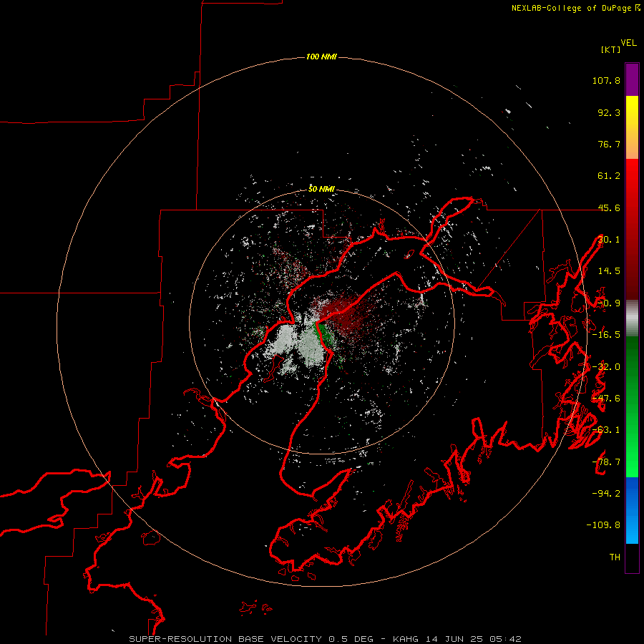
Task: Click the [KT] units label
Action: pyautogui.click(x=611, y=49)
